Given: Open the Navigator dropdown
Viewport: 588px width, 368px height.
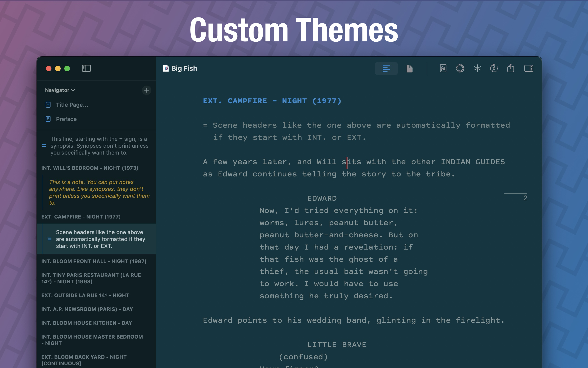Looking at the screenshot, I should 60,90.
